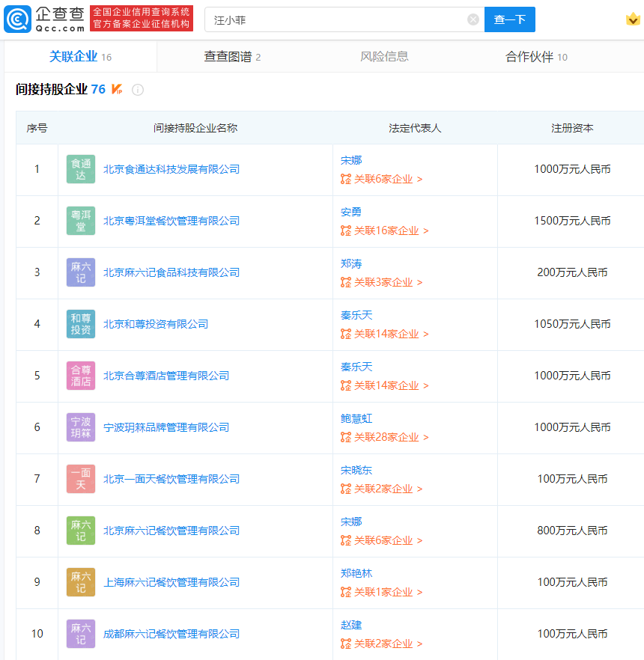Click legal representative 郑艳林
This screenshot has height=660, width=644.
click(x=356, y=573)
